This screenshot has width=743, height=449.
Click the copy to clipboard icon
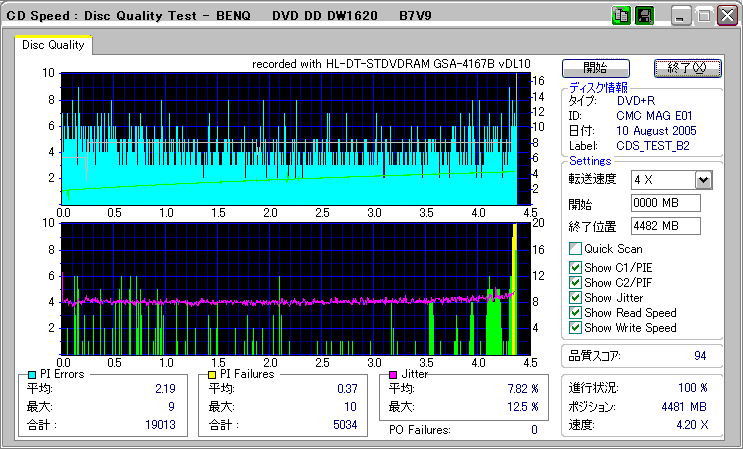620,16
